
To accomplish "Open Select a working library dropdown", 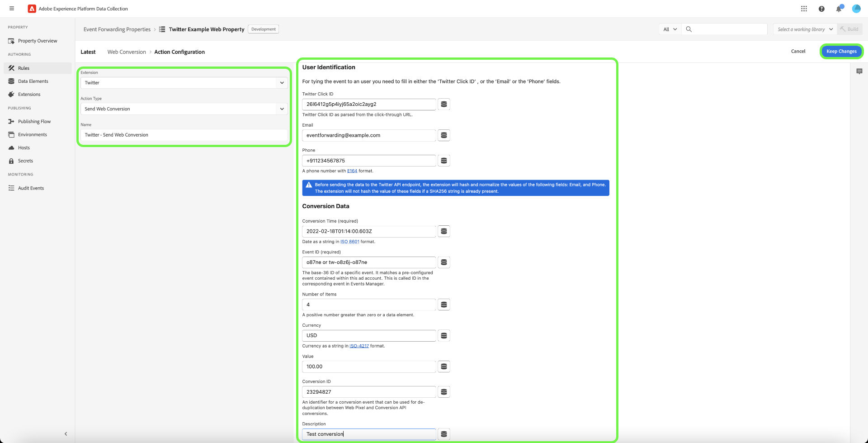I will [805, 29].
